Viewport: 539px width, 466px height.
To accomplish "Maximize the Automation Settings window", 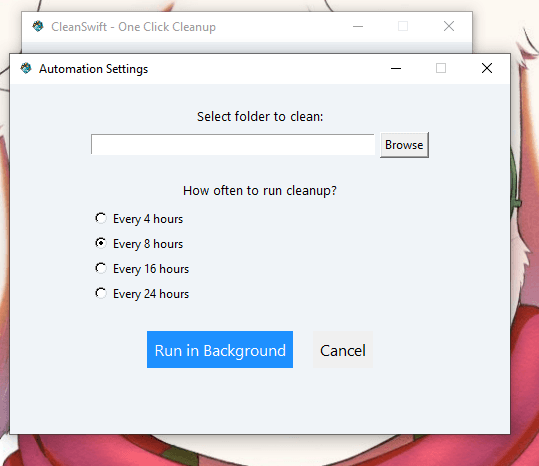I will 441,68.
